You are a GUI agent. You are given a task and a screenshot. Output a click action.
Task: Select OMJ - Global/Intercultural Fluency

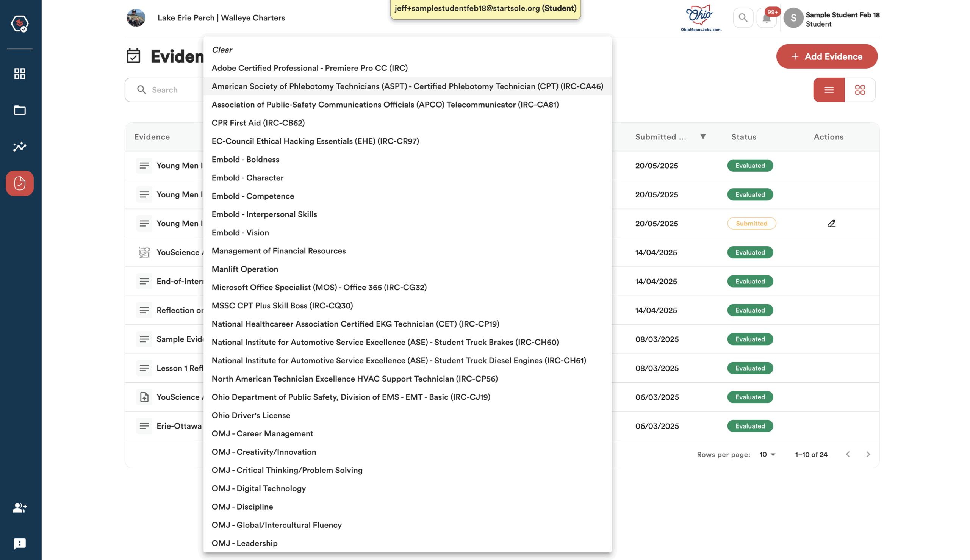coord(407,525)
